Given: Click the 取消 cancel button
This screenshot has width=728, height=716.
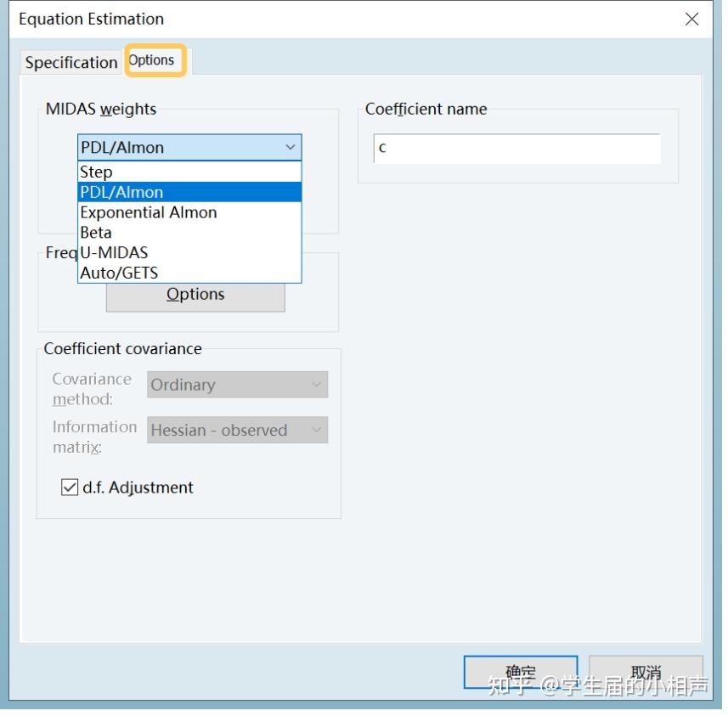Looking at the screenshot, I should point(646,672).
